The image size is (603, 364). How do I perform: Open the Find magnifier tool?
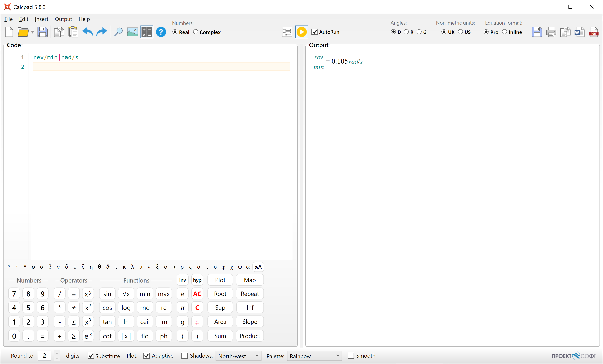[x=118, y=32]
